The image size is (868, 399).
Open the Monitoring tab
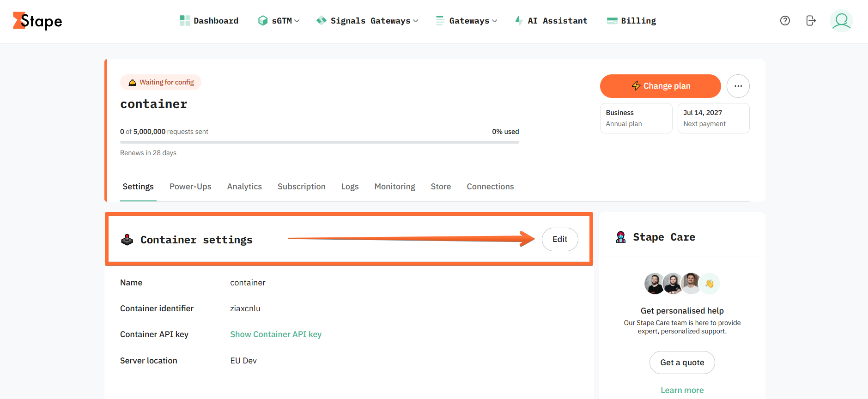point(395,187)
